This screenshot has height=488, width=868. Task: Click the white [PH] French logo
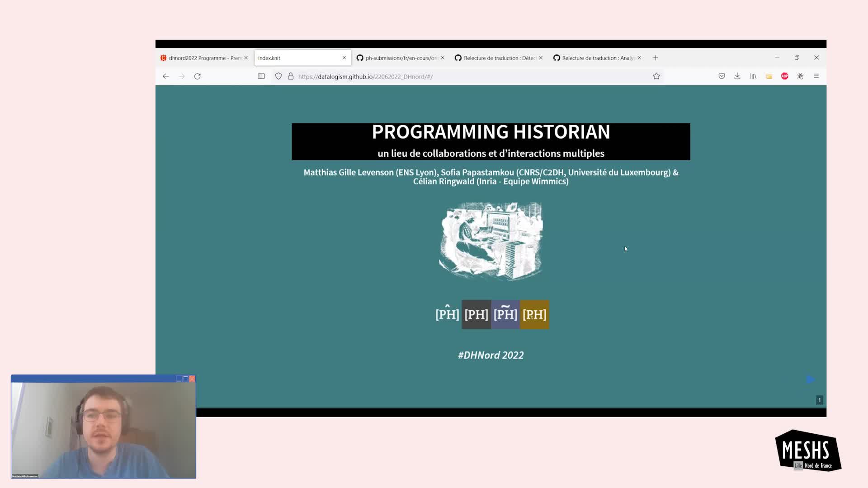[447, 314]
